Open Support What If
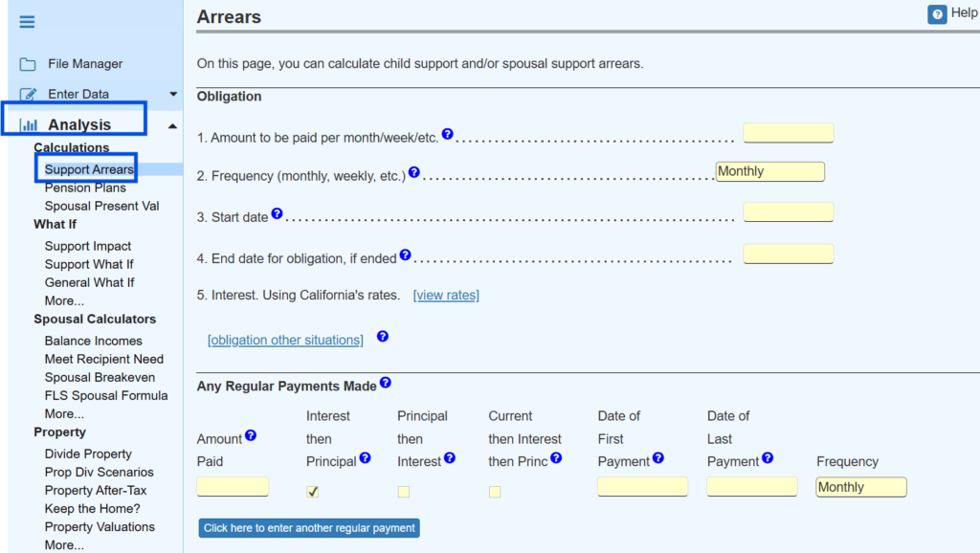Image resolution: width=980 pixels, height=553 pixels. 89,264
